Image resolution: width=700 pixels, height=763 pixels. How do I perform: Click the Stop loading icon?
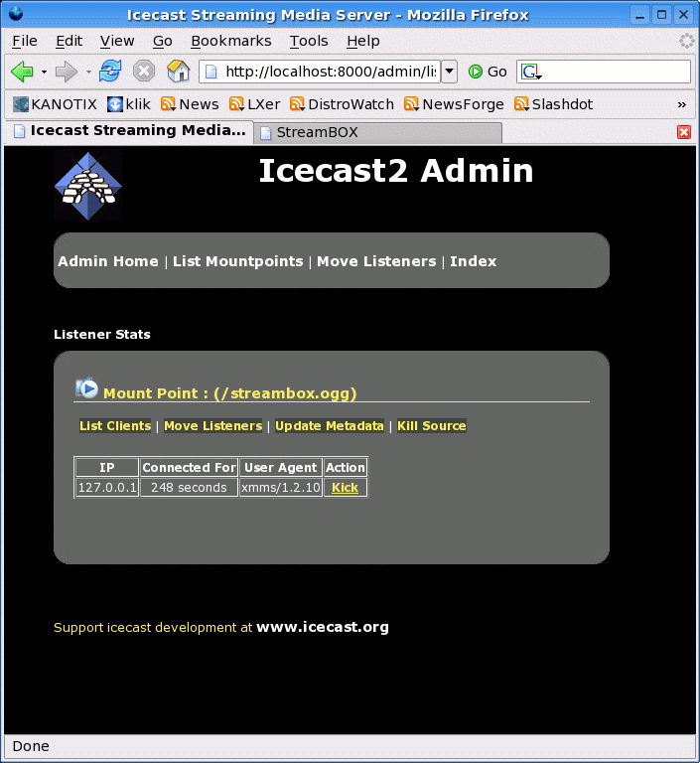(x=144, y=72)
